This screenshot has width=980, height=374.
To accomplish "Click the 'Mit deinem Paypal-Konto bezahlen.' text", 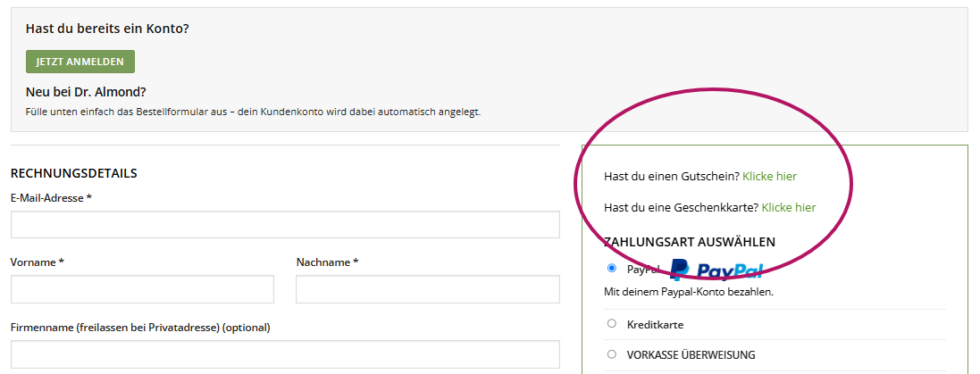I will (689, 292).
